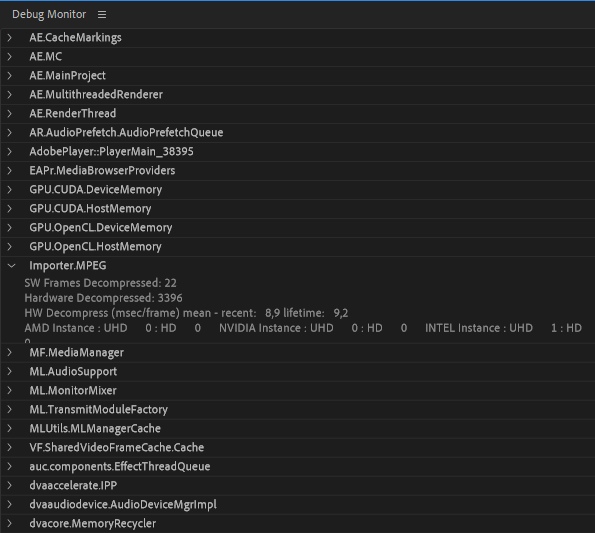
Task: Select the dvaaudiodevice.AudioDeviceMgrImpl label
Action: tap(123, 504)
